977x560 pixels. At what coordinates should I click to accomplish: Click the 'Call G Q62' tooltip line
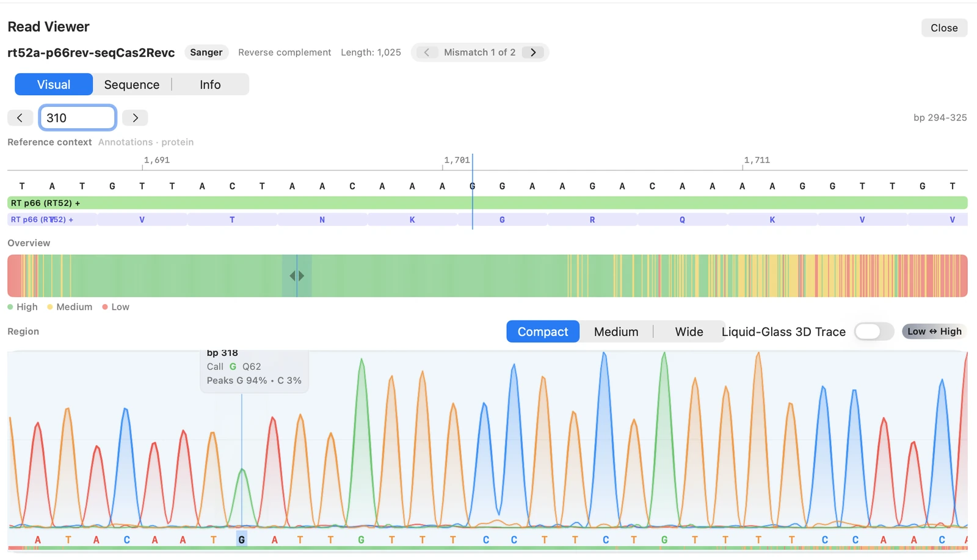pyautogui.click(x=234, y=366)
